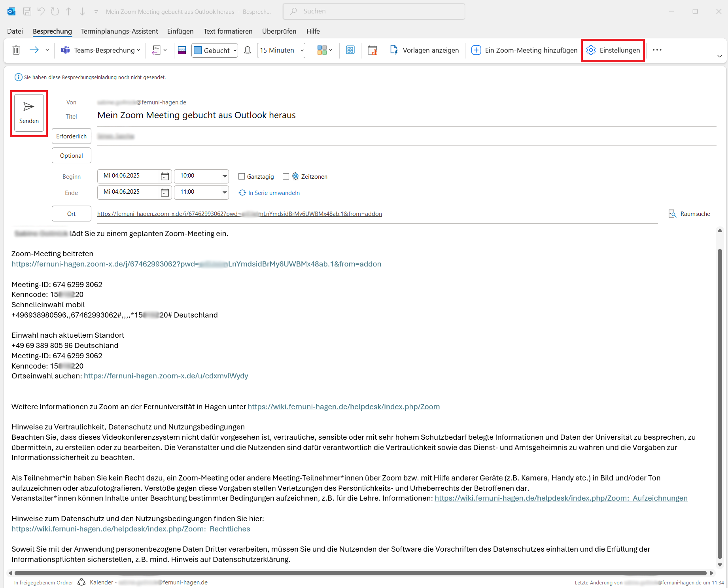Click In Serie umwandeln
Image resolution: width=728 pixels, height=588 pixels.
[269, 193]
